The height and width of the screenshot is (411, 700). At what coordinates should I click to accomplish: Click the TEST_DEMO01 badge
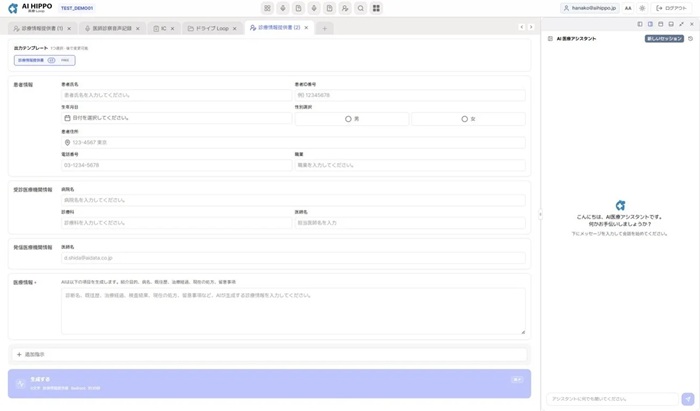tap(77, 8)
